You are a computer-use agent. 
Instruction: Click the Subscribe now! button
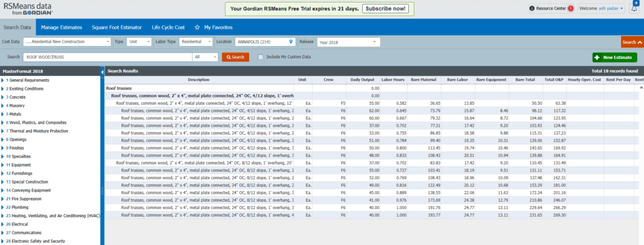click(x=386, y=9)
